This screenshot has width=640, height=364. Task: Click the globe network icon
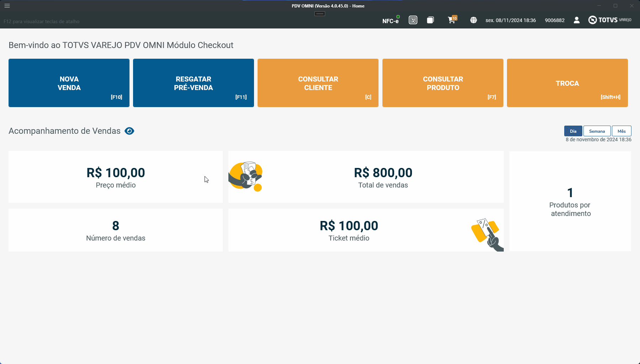tap(474, 20)
